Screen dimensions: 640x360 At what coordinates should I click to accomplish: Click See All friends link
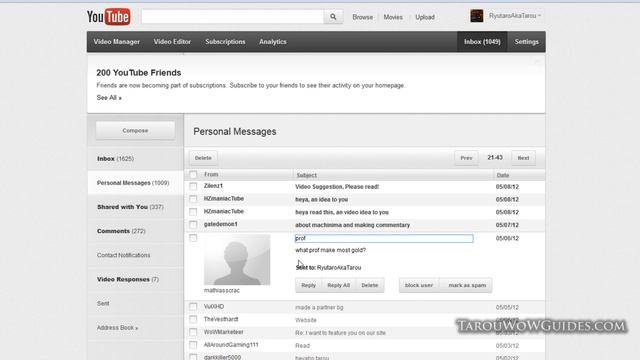tap(109, 98)
